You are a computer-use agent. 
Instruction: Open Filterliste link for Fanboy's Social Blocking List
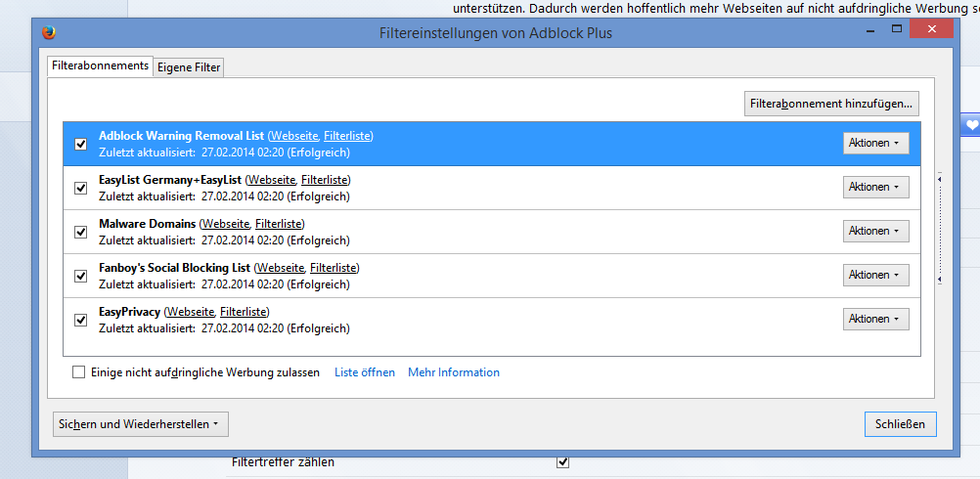click(334, 267)
